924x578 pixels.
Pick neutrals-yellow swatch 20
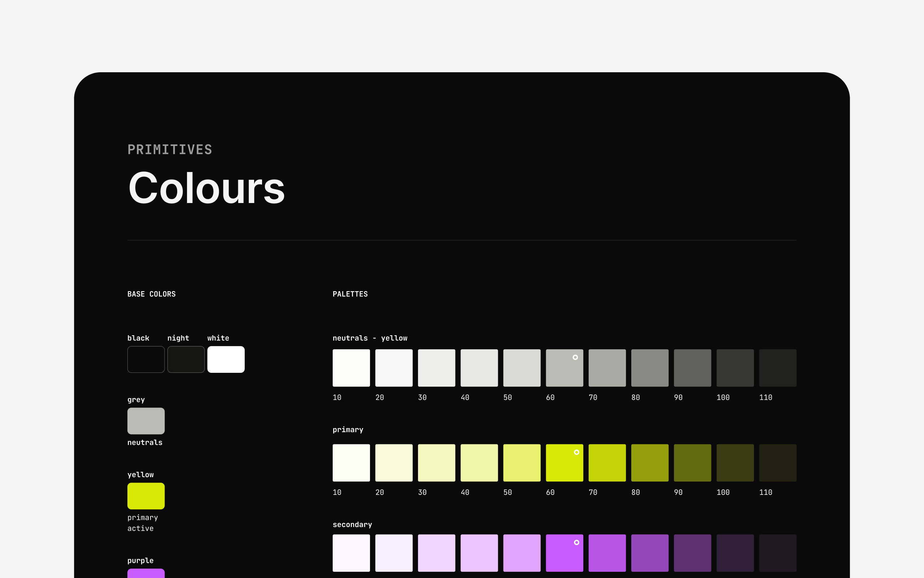pos(394,368)
